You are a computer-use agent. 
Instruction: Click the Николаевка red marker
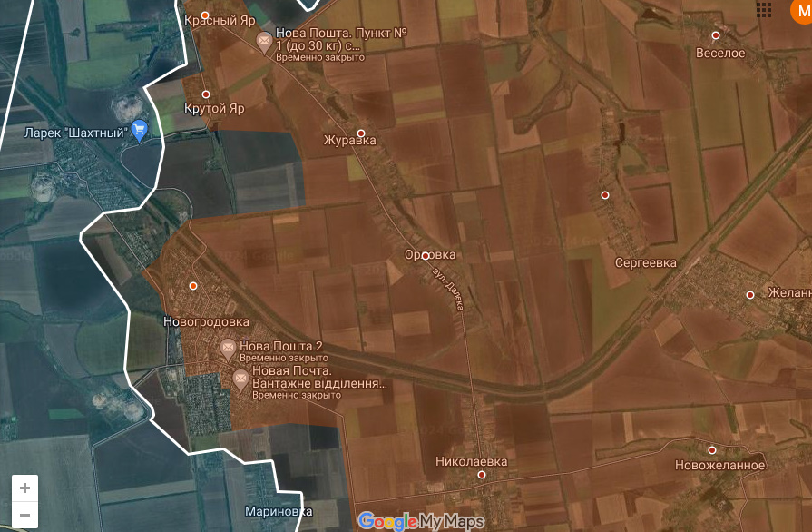pos(482,475)
